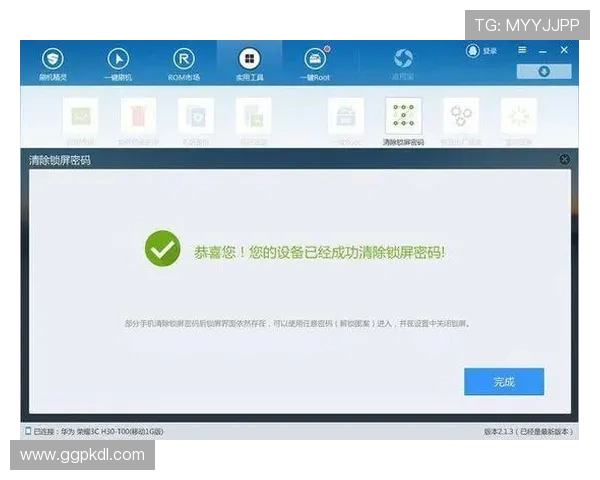Click the grey hint text about 任意密码
Screen dimensions: 600x480
(x=297, y=324)
